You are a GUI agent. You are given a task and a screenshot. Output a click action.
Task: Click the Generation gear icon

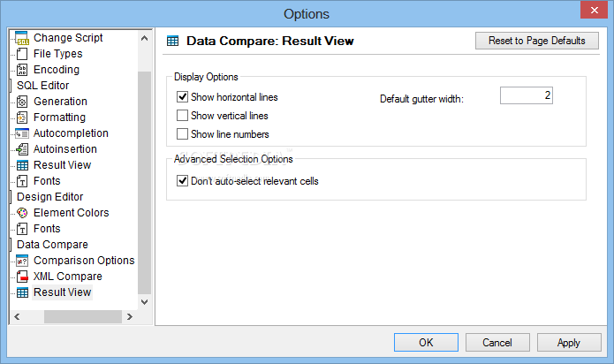[22, 102]
